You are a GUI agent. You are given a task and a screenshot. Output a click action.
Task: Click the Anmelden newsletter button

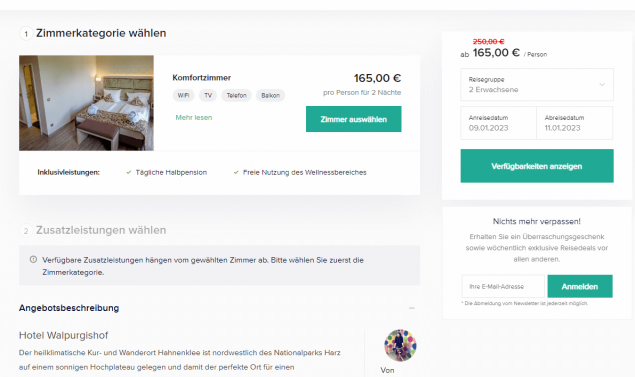click(580, 286)
